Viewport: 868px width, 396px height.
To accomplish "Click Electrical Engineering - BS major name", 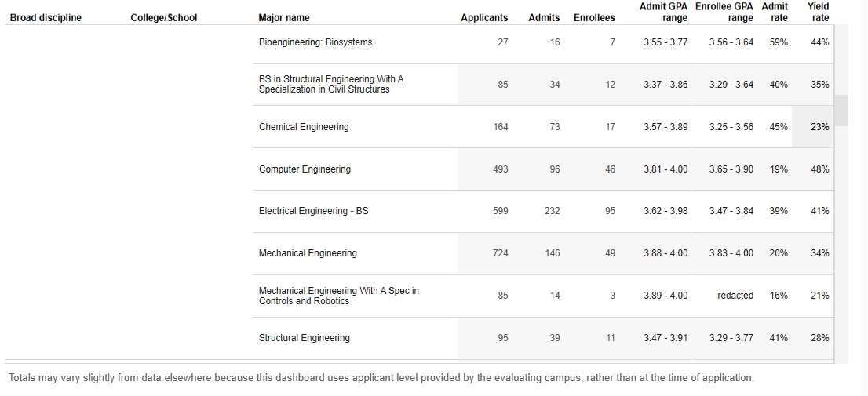I will tap(313, 211).
